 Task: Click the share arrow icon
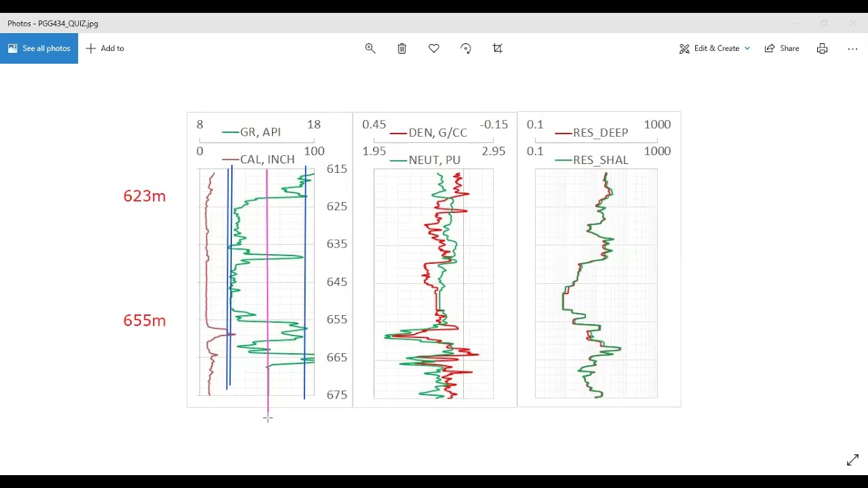(x=770, y=48)
